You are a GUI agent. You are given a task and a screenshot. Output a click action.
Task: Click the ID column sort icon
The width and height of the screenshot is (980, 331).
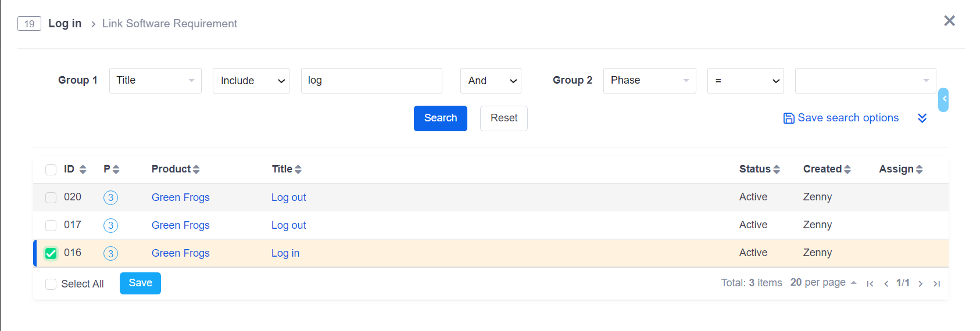click(x=83, y=169)
